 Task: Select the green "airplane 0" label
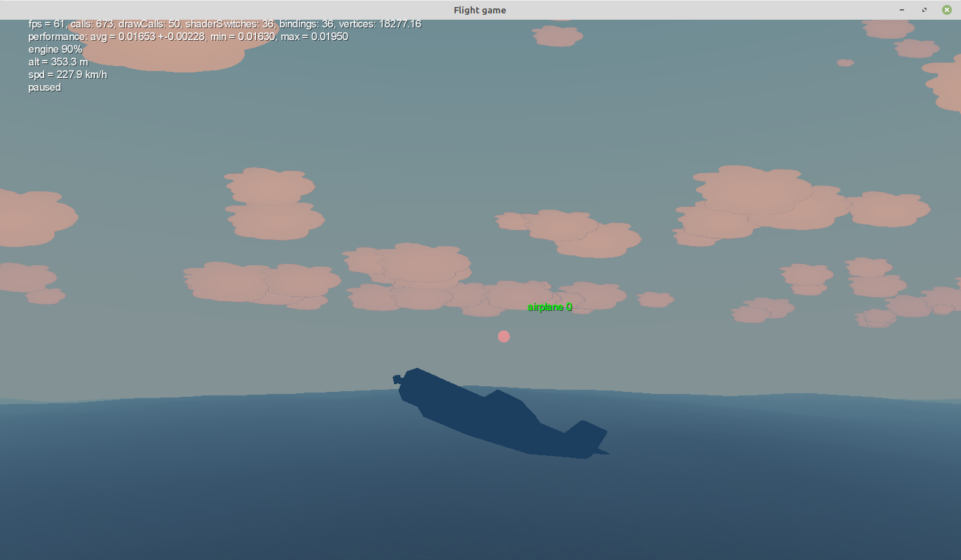click(549, 307)
